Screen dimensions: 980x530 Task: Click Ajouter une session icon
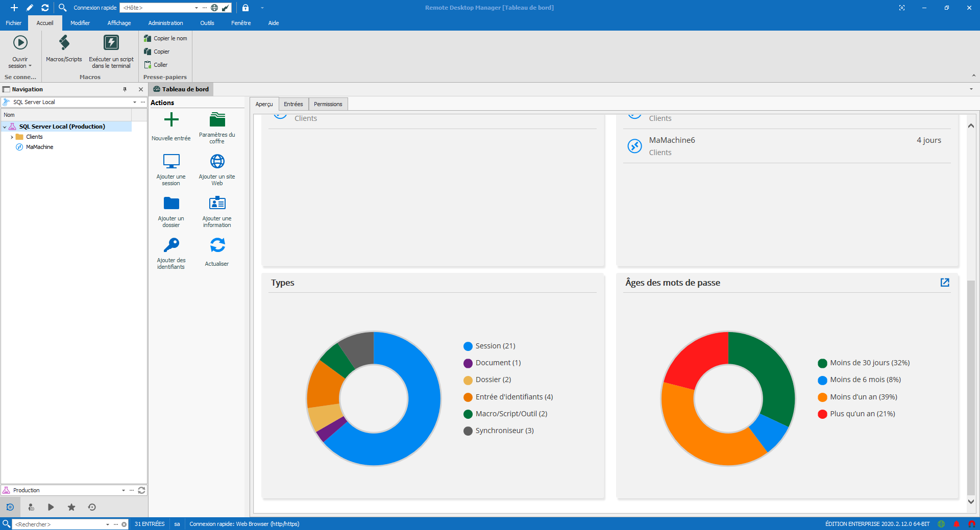(x=171, y=161)
